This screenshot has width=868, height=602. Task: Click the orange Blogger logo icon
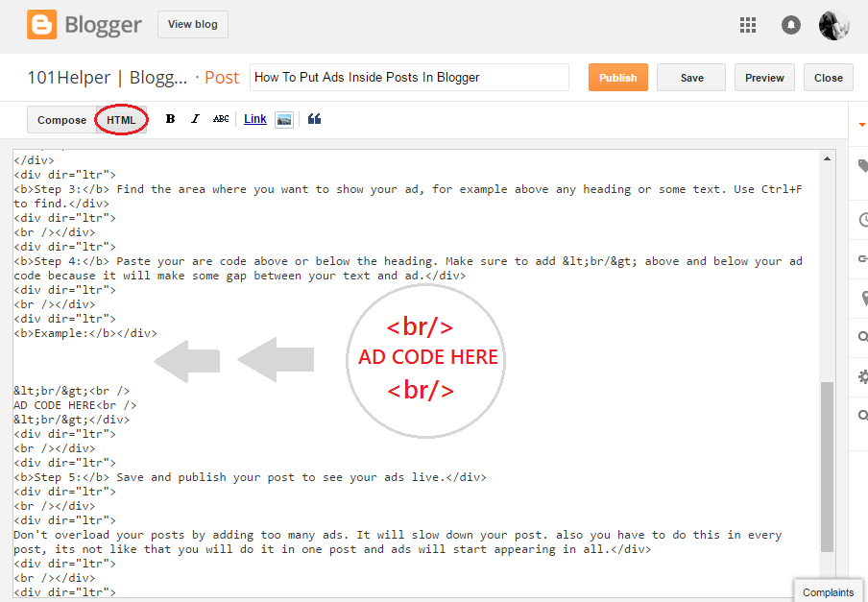[x=41, y=24]
